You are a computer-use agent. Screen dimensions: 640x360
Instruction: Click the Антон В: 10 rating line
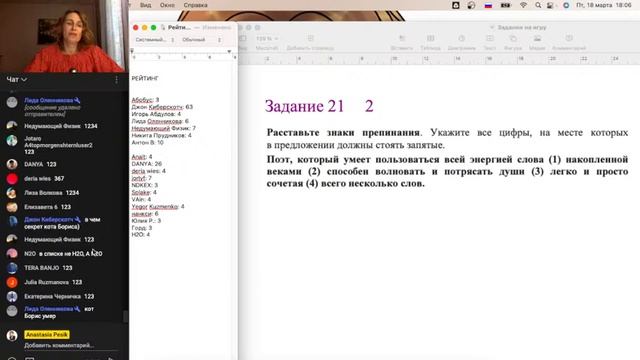pos(147,142)
